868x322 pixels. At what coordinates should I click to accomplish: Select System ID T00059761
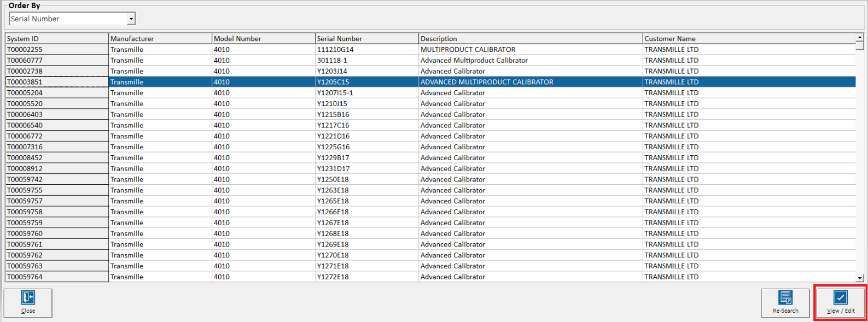tap(57, 244)
